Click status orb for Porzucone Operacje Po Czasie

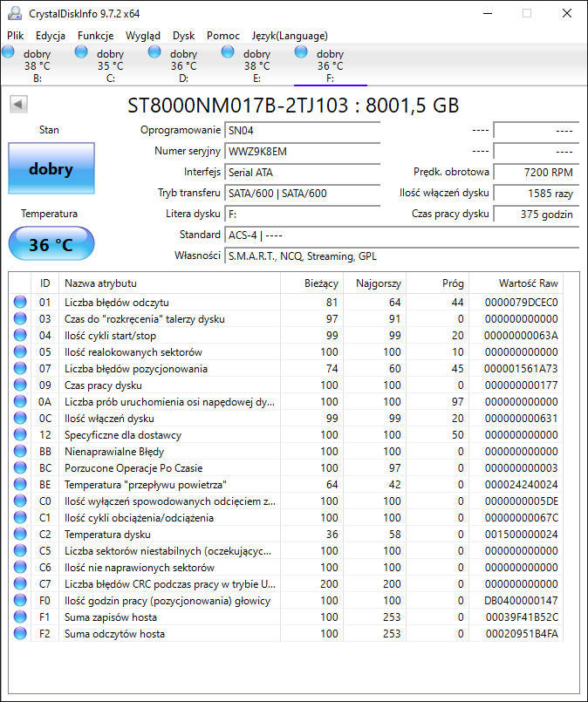coord(20,467)
